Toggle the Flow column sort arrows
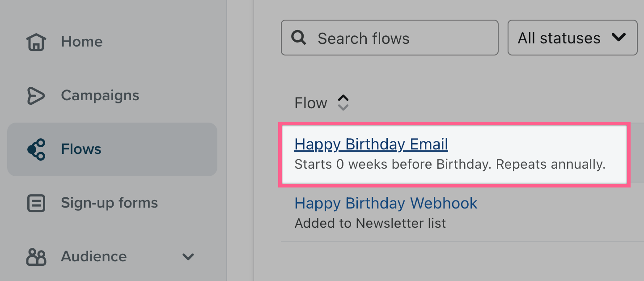644x281 pixels. tap(343, 103)
